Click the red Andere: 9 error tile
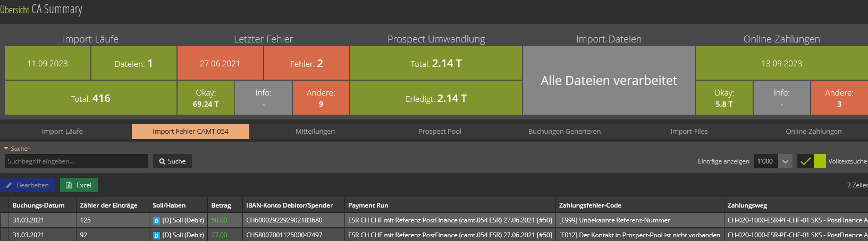This screenshot has height=241, width=868. click(321, 98)
